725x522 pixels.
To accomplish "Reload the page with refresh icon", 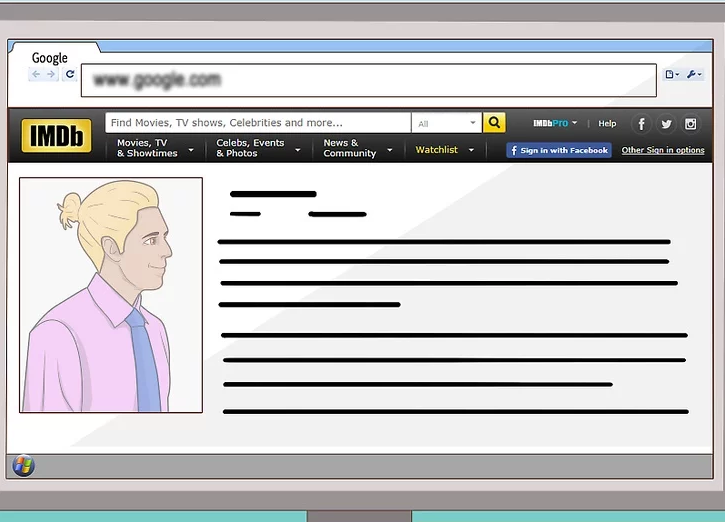I will pyautogui.click(x=69, y=75).
